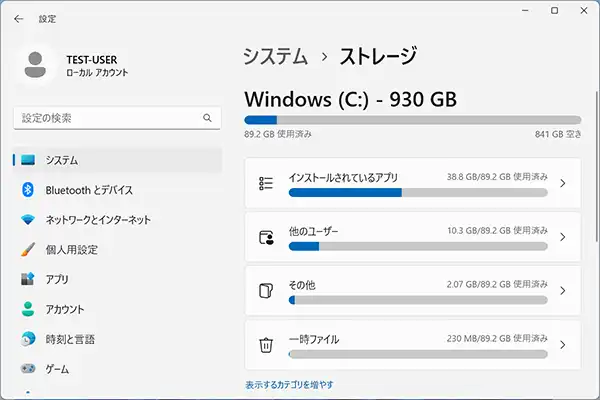Expand その他 storage category chevron

(x=563, y=291)
